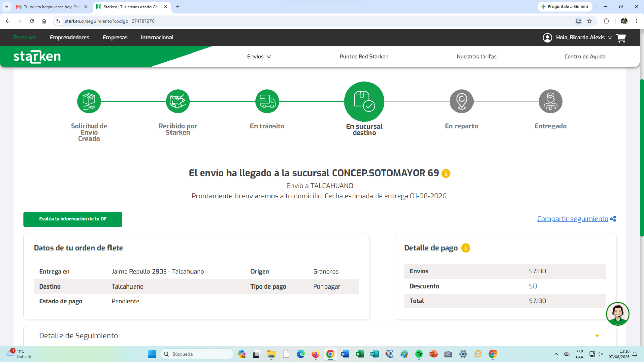Open the Chrome menu three dots

[636, 21]
